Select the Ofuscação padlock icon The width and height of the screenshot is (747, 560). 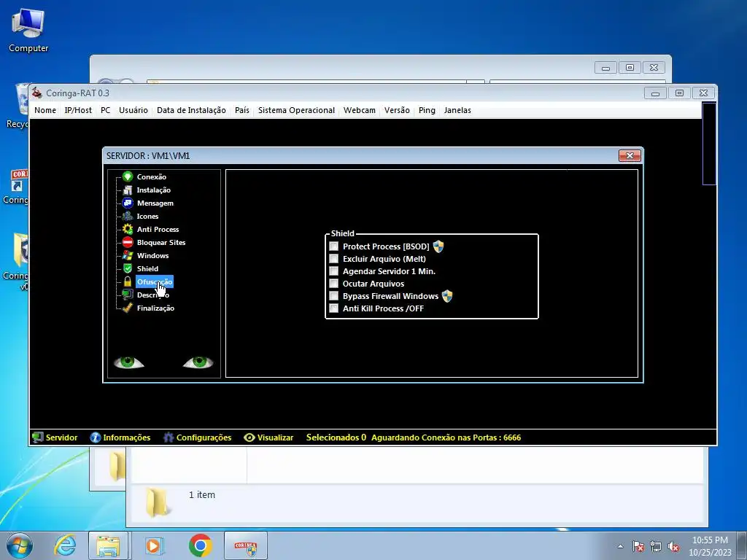(127, 282)
